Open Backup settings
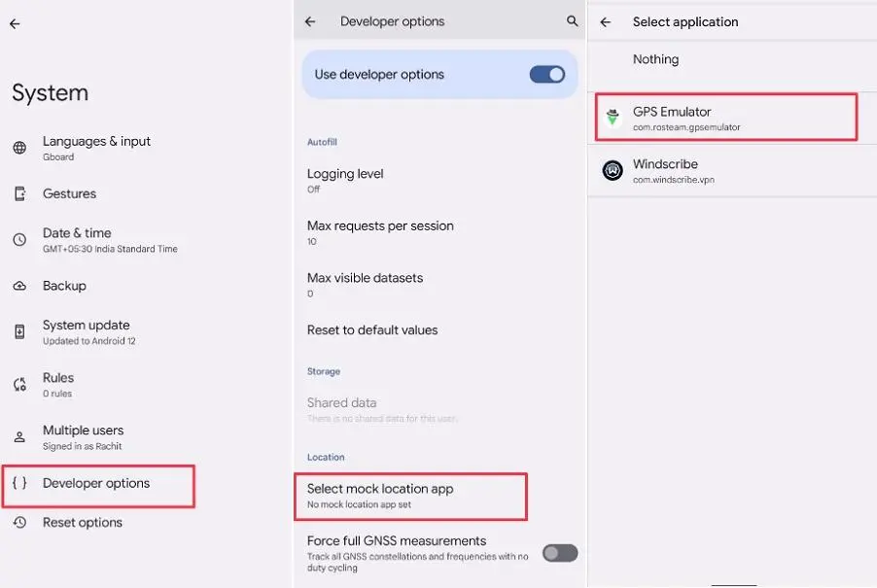The height and width of the screenshot is (588, 877). tap(147, 286)
